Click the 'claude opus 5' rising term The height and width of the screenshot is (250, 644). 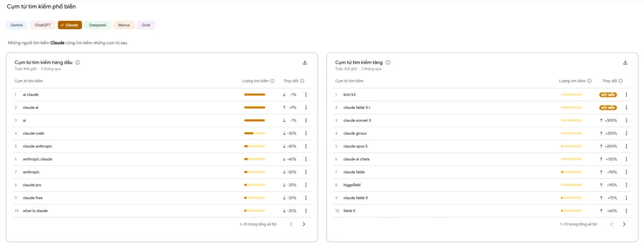click(355, 146)
